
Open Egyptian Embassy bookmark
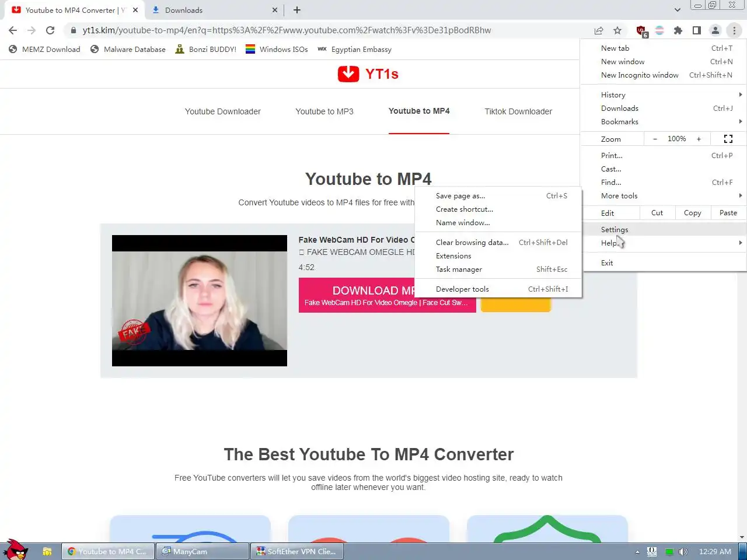[354, 50]
